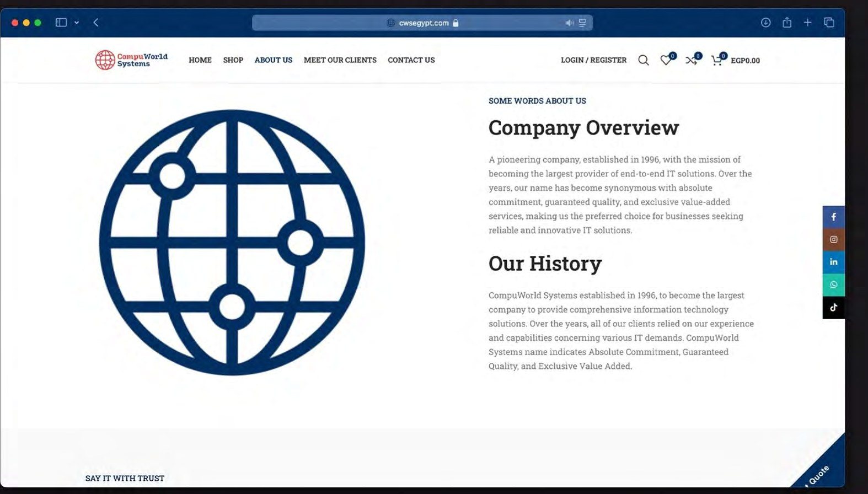View the wishlist heart icon
The height and width of the screenshot is (494, 868).
[667, 60]
